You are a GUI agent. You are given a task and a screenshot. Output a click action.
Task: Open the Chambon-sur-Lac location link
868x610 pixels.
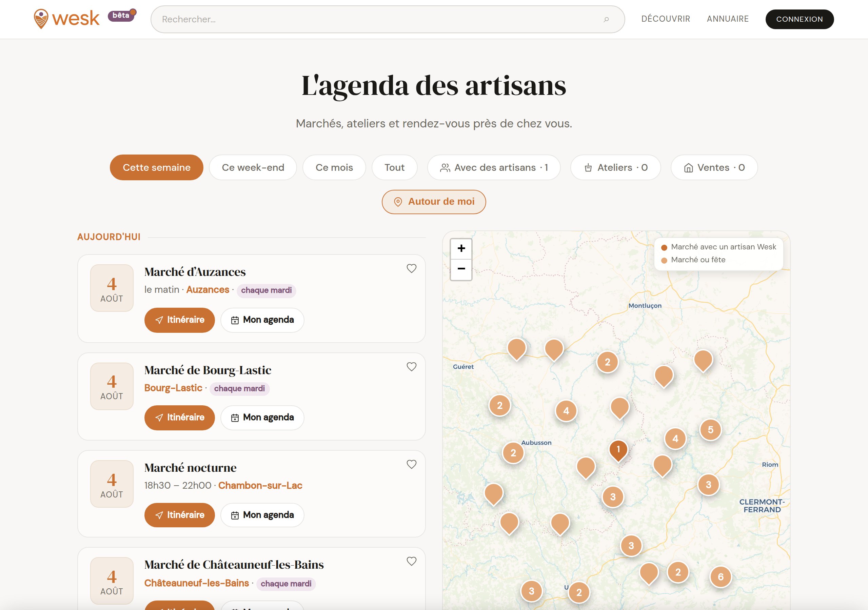(260, 486)
